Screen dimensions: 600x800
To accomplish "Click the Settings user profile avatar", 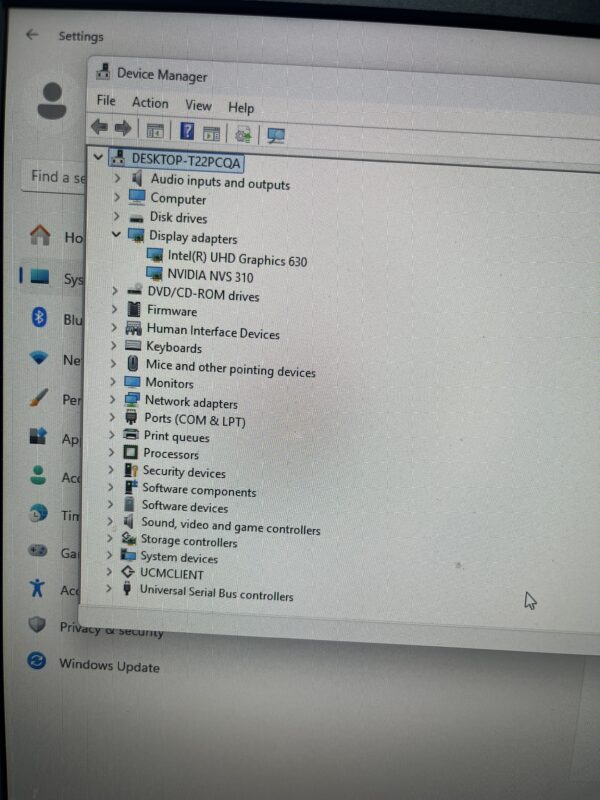I will point(52,101).
